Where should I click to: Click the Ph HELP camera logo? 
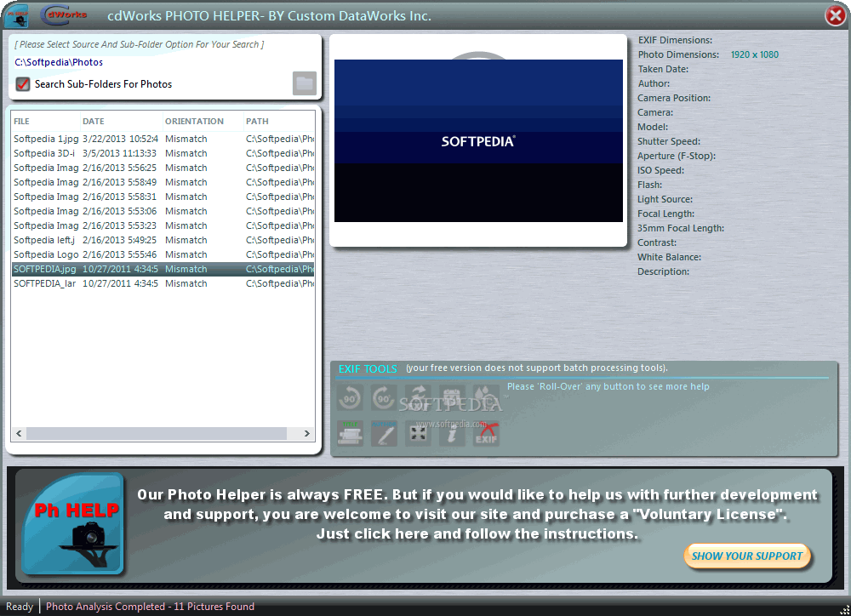click(x=73, y=524)
